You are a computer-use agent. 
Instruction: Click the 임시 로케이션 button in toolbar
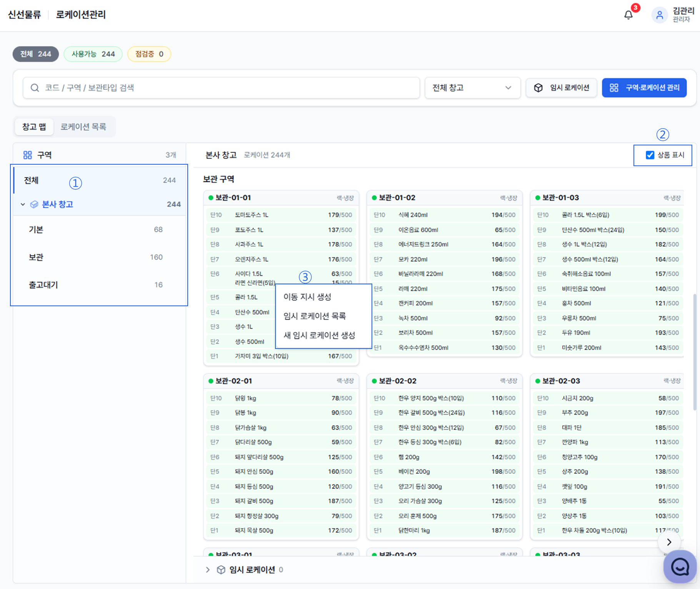click(561, 88)
